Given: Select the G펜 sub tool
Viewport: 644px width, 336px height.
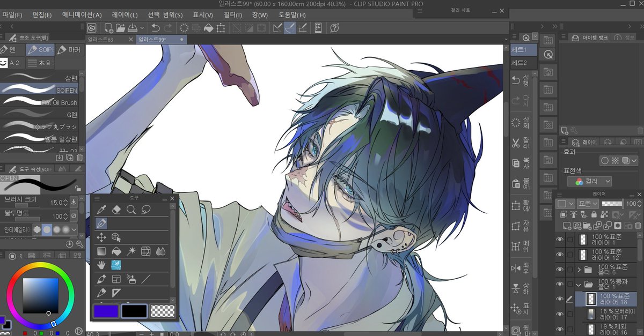Looking at the screenshot, I should tap(39, 115).
